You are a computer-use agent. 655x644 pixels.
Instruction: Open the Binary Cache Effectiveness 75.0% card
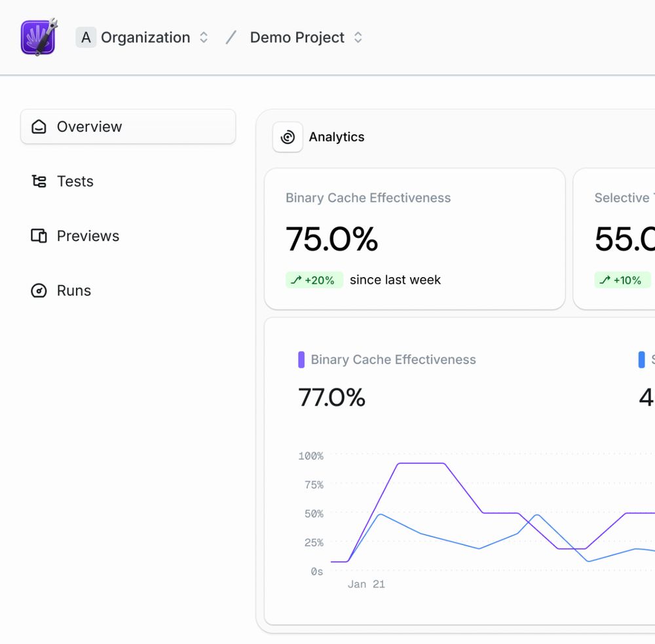click(x=415, y=239)
